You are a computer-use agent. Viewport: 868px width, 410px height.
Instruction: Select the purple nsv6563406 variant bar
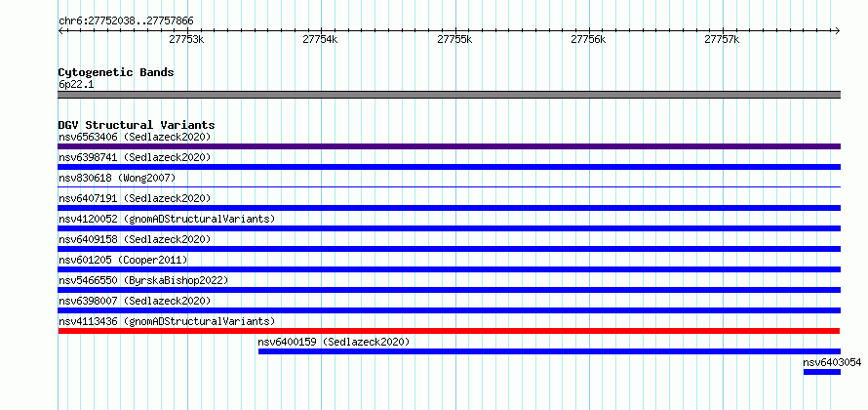click(x=450, y=146)
